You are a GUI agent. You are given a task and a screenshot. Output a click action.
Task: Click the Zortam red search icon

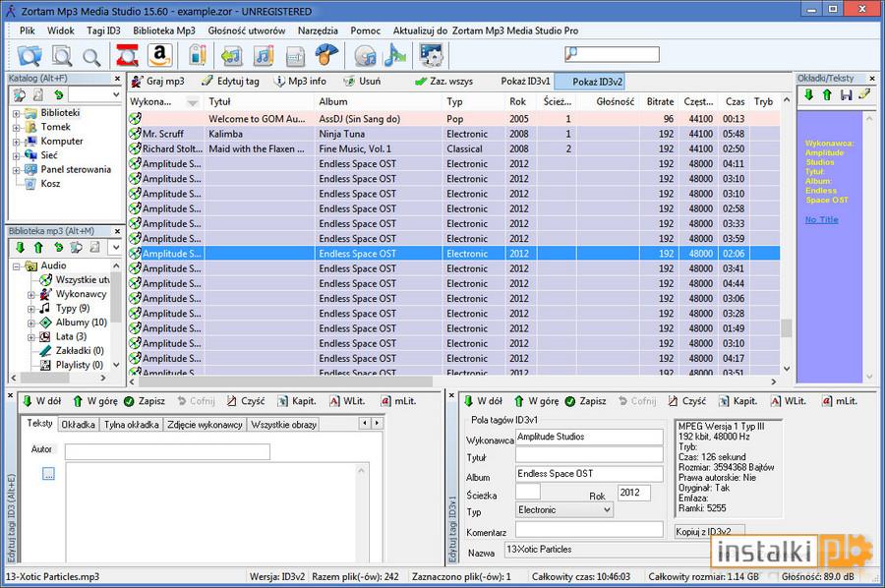pyautogui.click(x=127, y=56)
